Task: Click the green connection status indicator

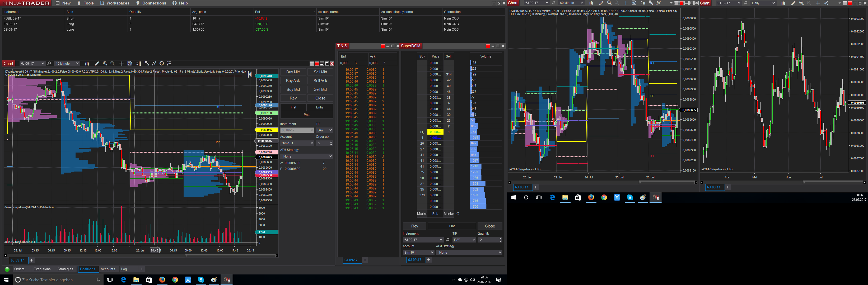Action: pos(7,269)
